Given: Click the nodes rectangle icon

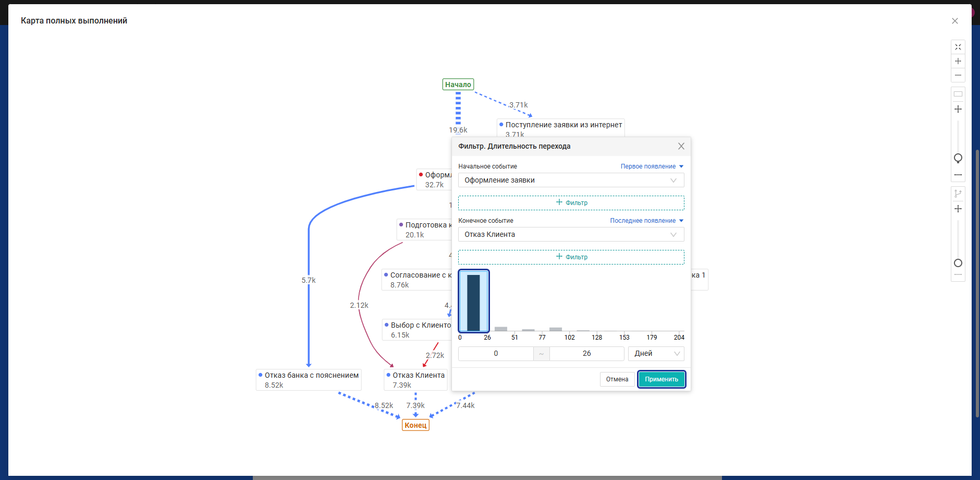Looking at the screenshot, I should (x=958, y=94).
